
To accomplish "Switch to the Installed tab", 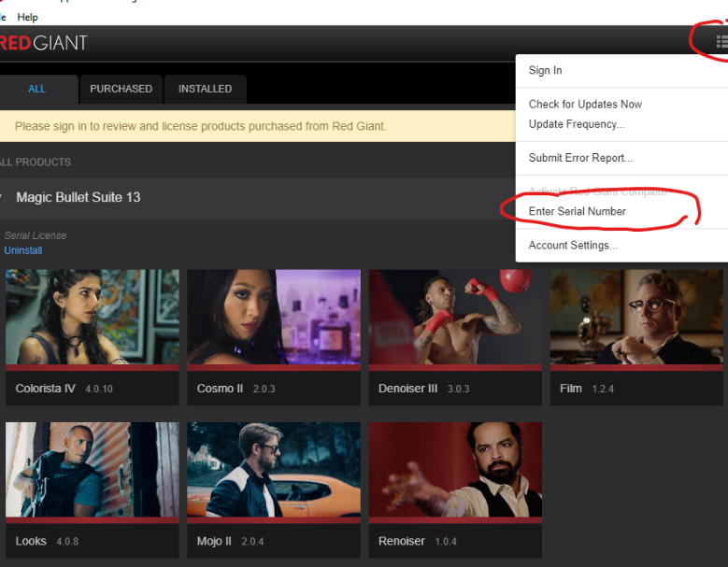I will 205,89.
